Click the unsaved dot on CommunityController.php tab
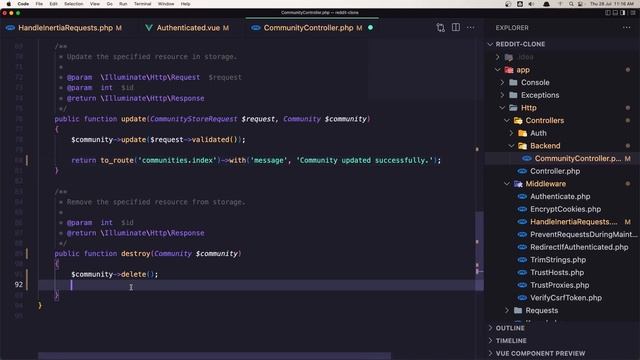This screenshot has width=640, height=360. (370, 28)
